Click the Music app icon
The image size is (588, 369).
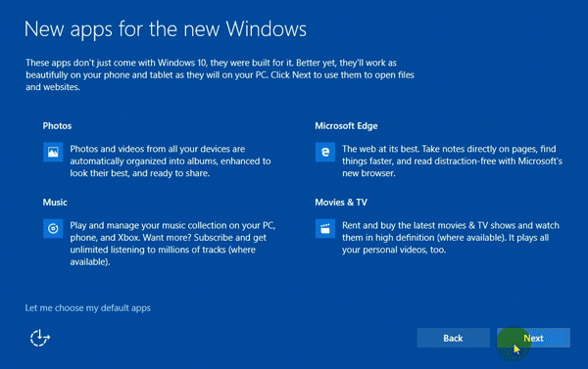pos(53,228)
